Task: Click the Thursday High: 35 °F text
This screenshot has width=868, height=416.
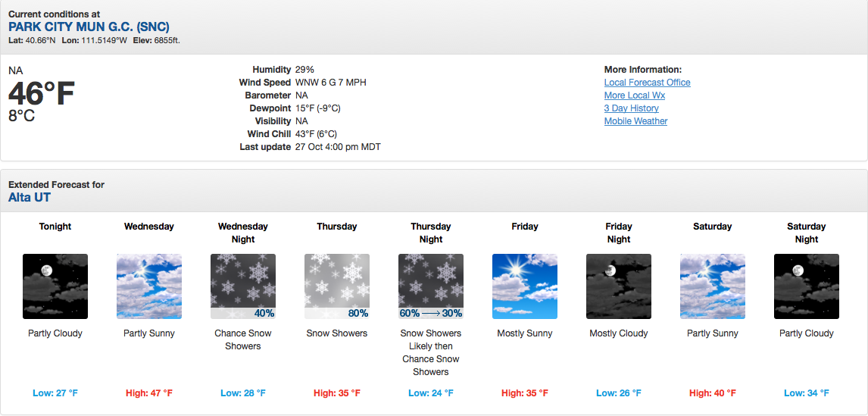Action: pos(336,393)
